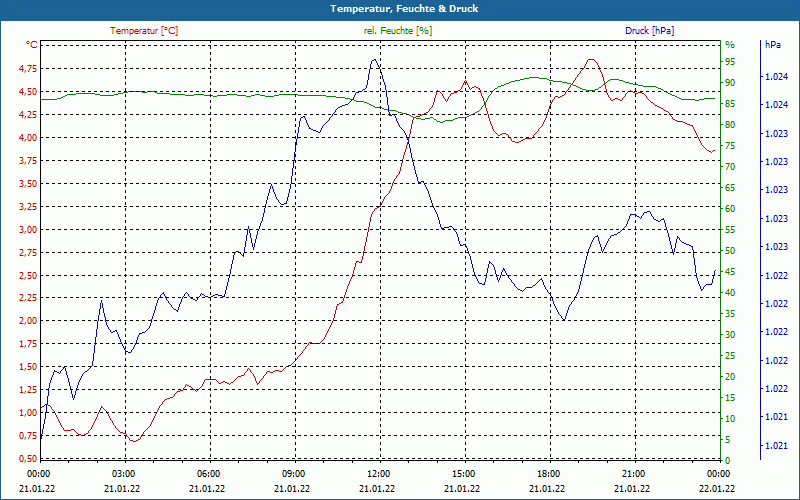Click the '65' tick on the humidity axis
800x500 pixels.
pyautogui.click(x=730, y=188)
